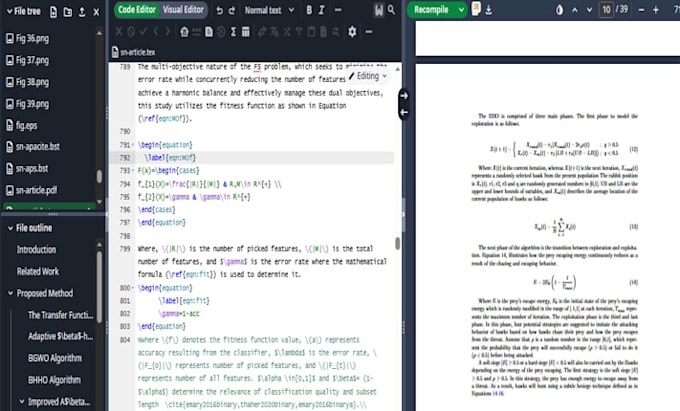
Task: Download the PDF using the download icon
Action: 489,10
